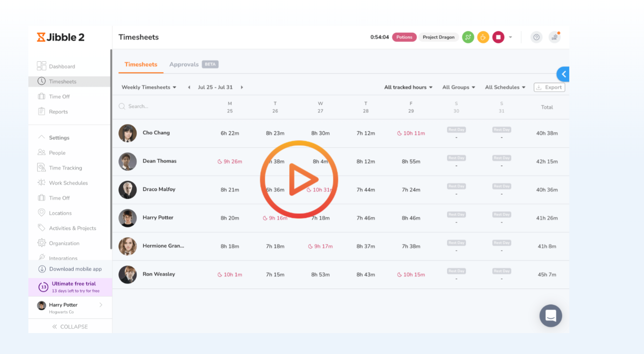
Task: Expand the timer options with the small arrow
Action: (510, 37)
